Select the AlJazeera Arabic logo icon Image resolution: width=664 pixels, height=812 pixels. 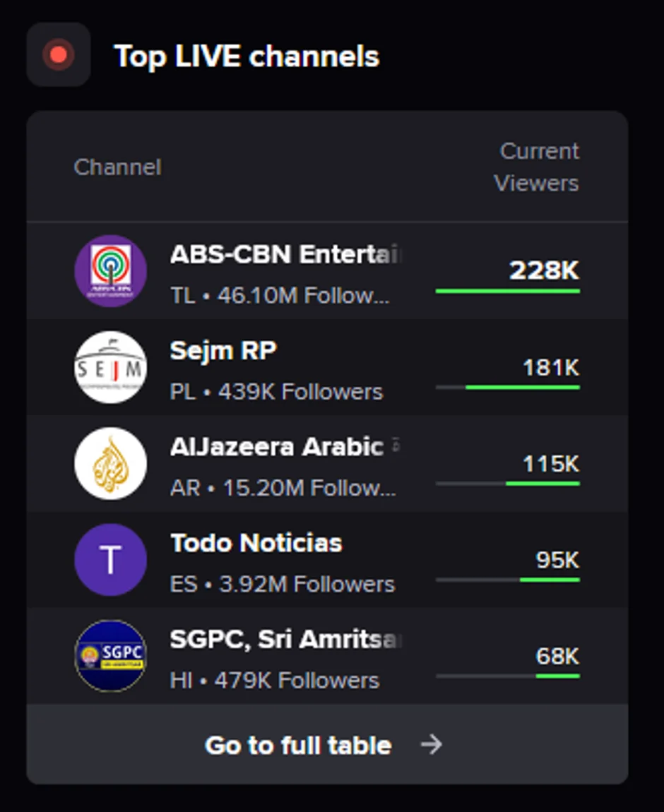coord(111,464)
